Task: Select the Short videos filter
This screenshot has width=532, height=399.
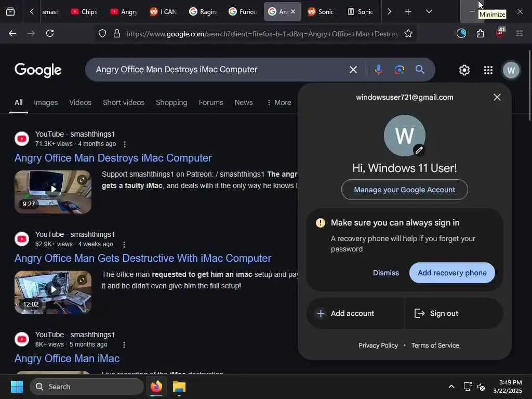Action: click(124, 102)
